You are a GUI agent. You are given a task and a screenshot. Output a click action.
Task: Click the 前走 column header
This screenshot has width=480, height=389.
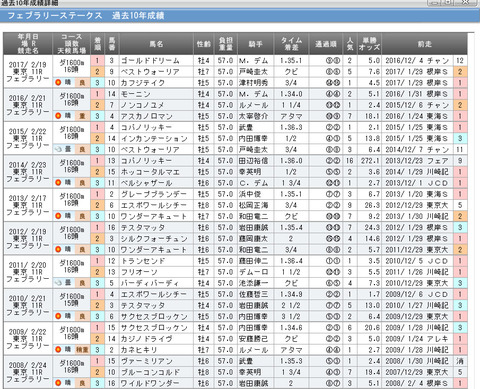(424, 44)
